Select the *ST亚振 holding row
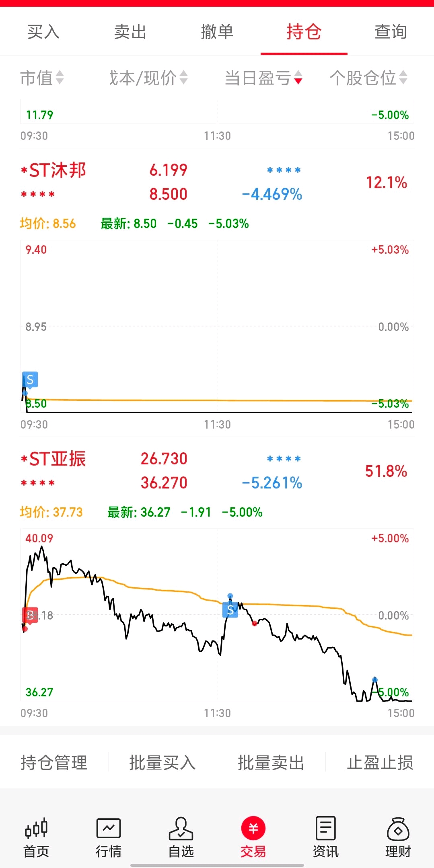Viewport: 434px width, 868px height. (x=217, y=471)
